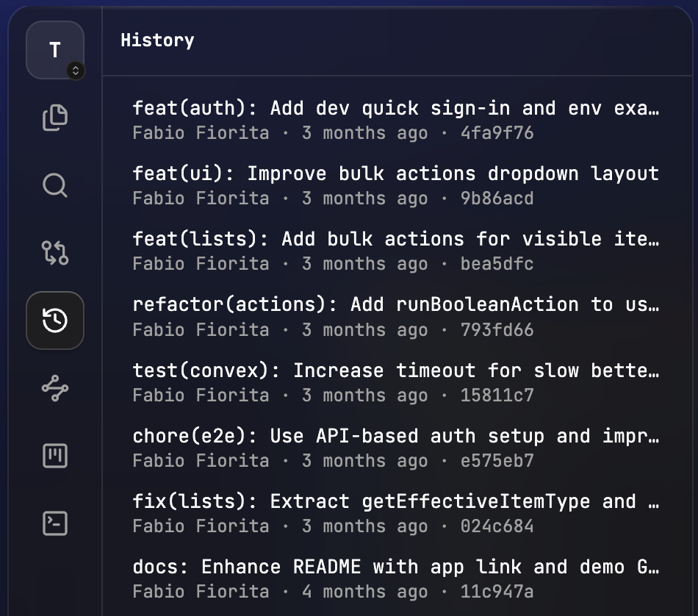
Task: Open the git graph branches icon
Action: click(x=55, y=388)
